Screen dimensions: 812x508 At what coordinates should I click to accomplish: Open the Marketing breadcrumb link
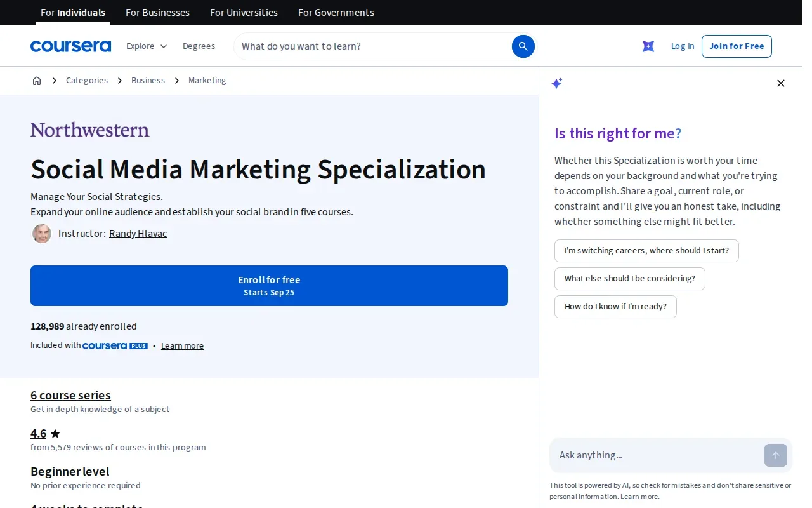click(207, 81)
